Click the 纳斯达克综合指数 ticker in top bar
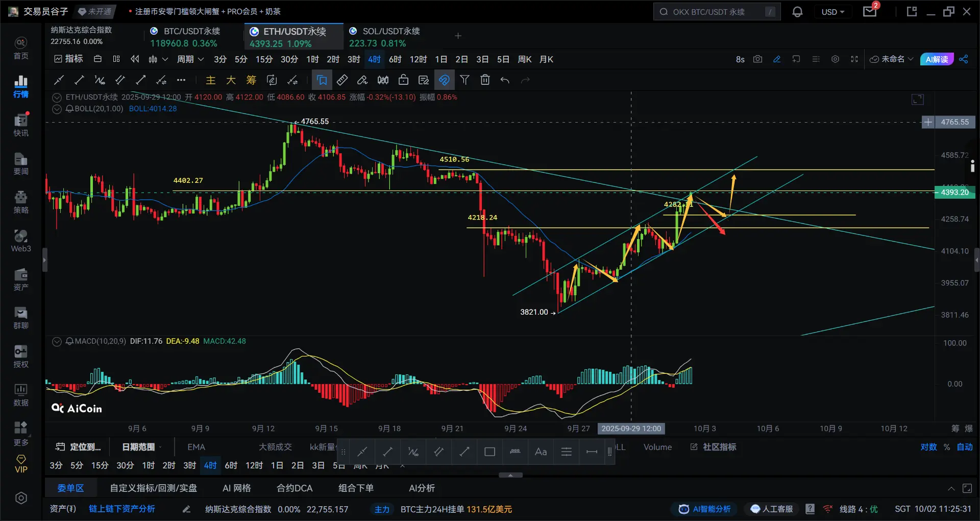 [81, 36]
